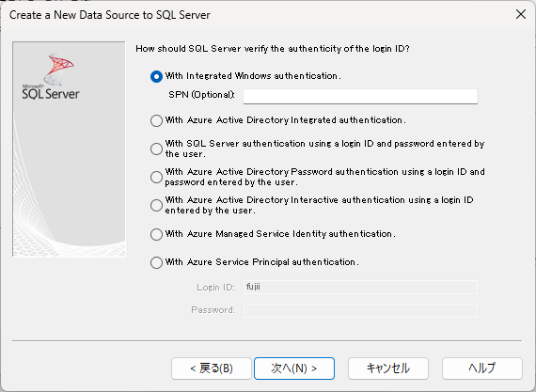Click the SPN (Optional) text field

(x=360, y=96)
